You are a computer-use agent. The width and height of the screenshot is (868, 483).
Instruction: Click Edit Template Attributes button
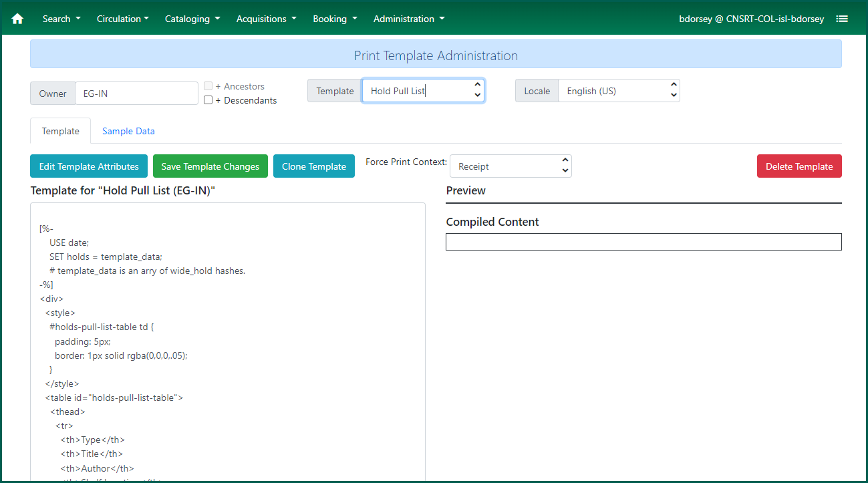click(x=89, y=166)
